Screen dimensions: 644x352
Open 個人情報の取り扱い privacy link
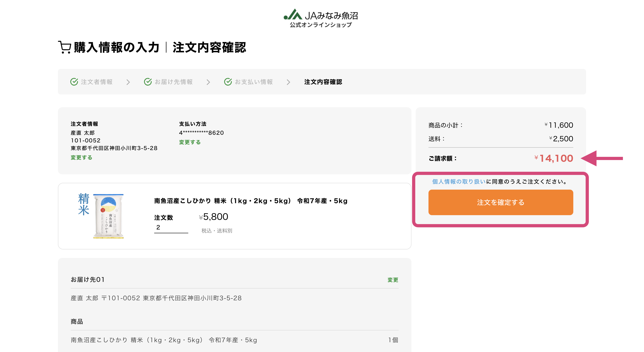tap(459, 182)
